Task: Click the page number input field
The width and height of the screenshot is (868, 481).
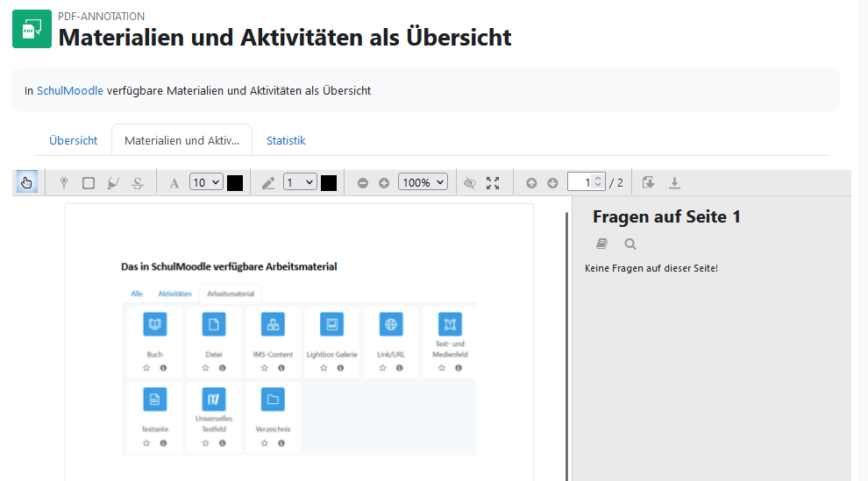Action: [x=586, y=182]
